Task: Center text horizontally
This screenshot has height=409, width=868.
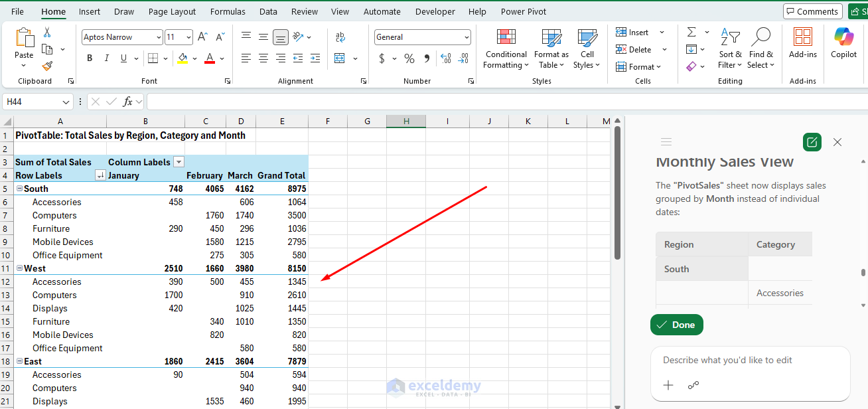Action: 263,58
